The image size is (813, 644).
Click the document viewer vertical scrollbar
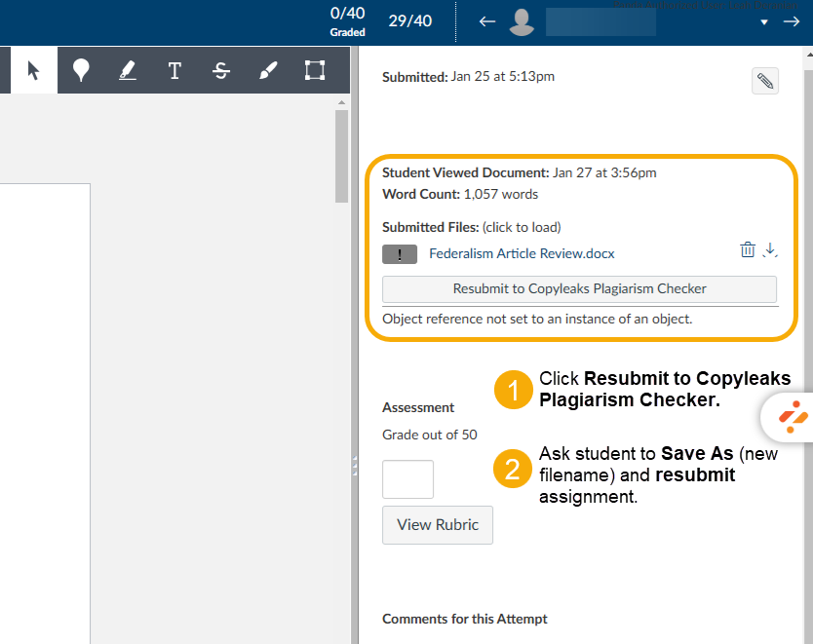tap(341, 156)
